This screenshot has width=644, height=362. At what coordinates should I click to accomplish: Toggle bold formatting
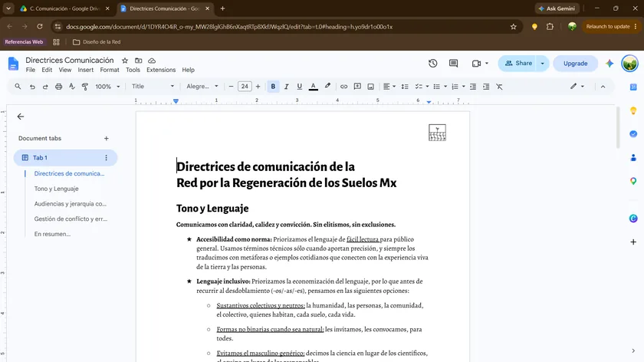pyautogui.click(x=273, y=87)
